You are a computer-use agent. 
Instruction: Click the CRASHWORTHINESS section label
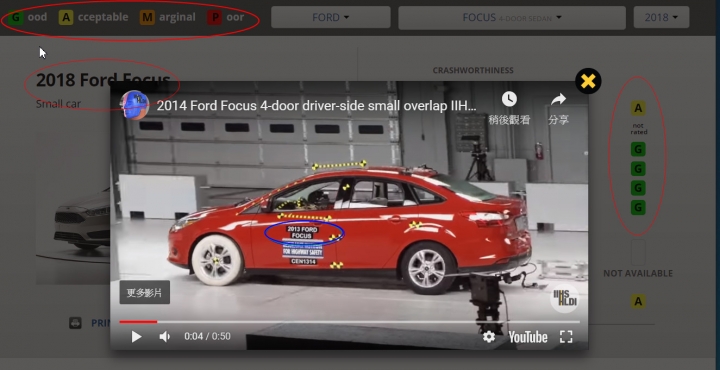click(x=473, y=70)
